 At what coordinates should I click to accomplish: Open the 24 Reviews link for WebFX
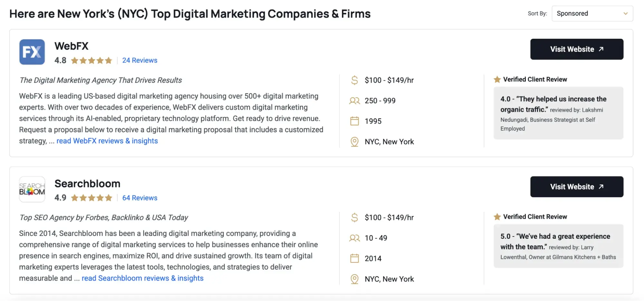click(x=139, y=60)
